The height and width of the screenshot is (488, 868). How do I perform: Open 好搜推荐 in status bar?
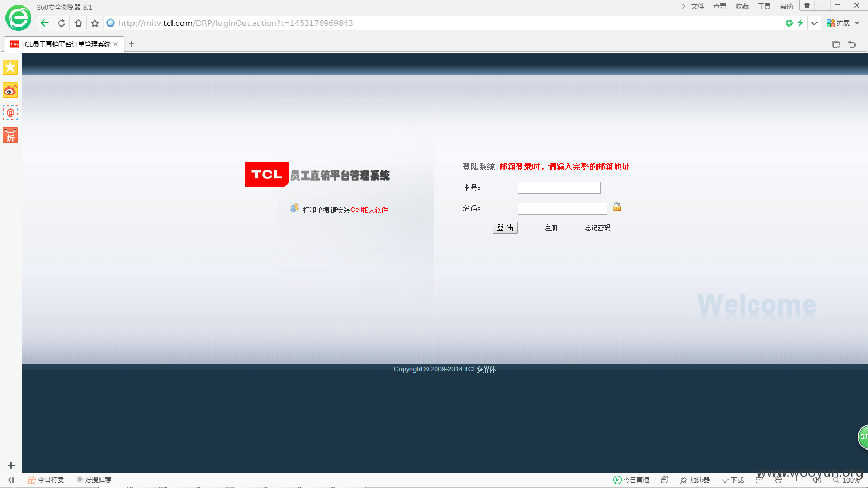[94, 480]
